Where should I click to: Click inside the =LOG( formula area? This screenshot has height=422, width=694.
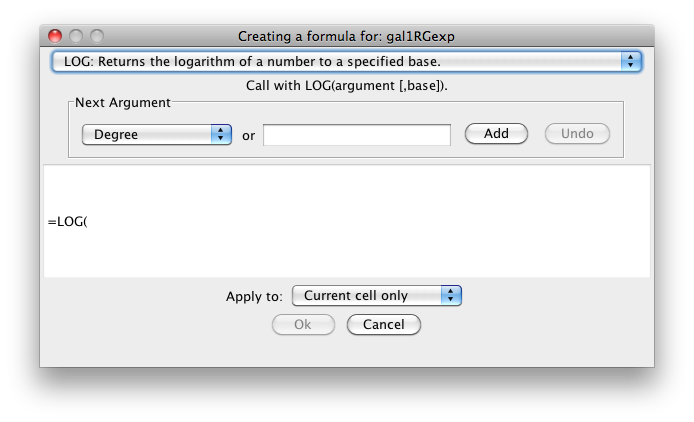coord(346,221)
